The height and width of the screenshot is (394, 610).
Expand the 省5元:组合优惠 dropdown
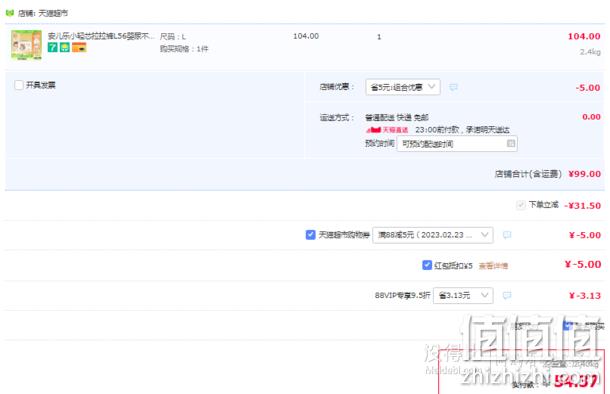tap(403, 87)
